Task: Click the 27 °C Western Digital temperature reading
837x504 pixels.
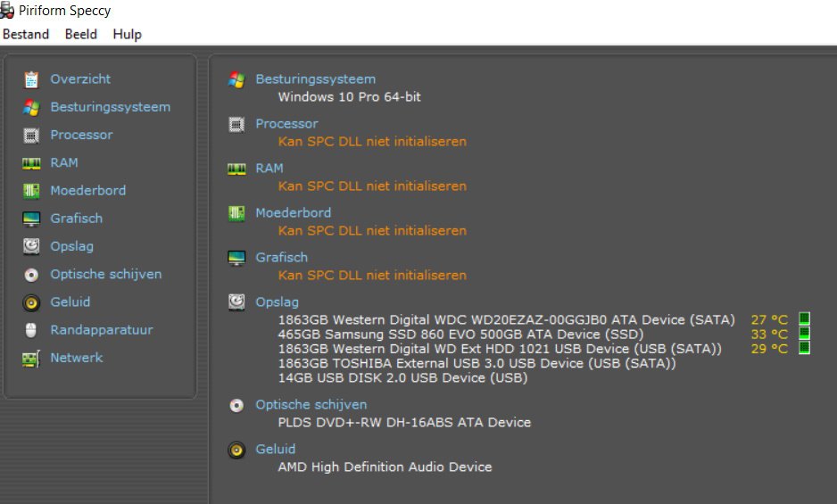Action: (769, 320)
